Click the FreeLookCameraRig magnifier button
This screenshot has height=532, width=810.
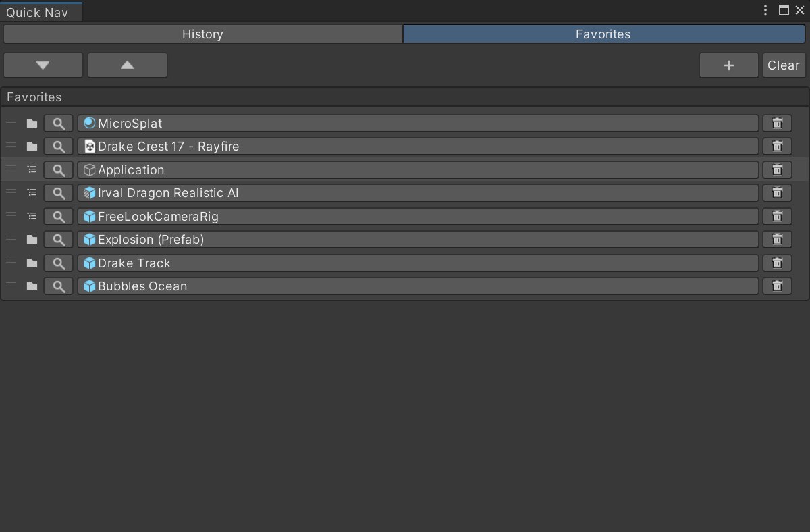click(x=59, y=217)
